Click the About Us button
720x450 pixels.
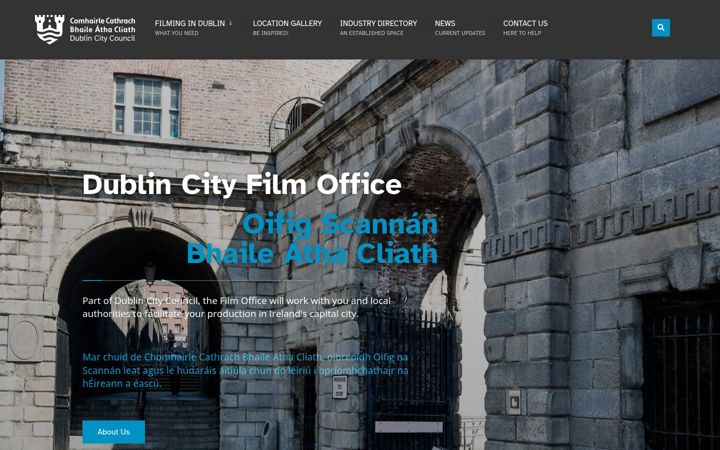coord(113,432)
